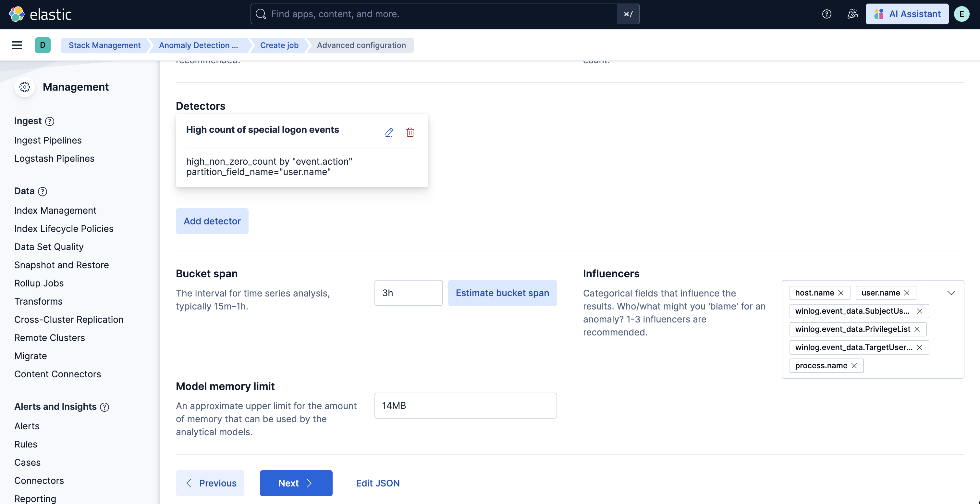Click the Management gear icon

(24, 87)
